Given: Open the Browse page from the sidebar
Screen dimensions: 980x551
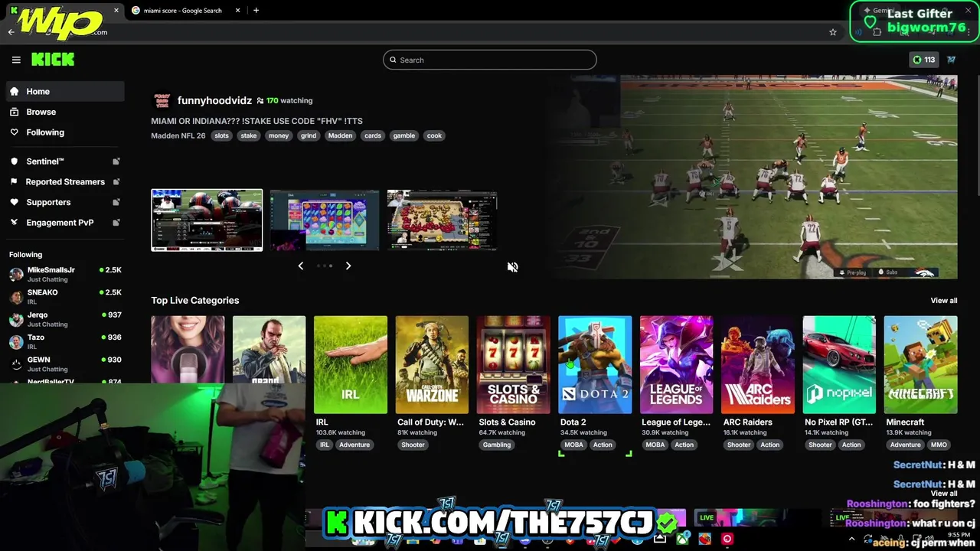Looking at the screenshot, I should [x=65, y=112].
